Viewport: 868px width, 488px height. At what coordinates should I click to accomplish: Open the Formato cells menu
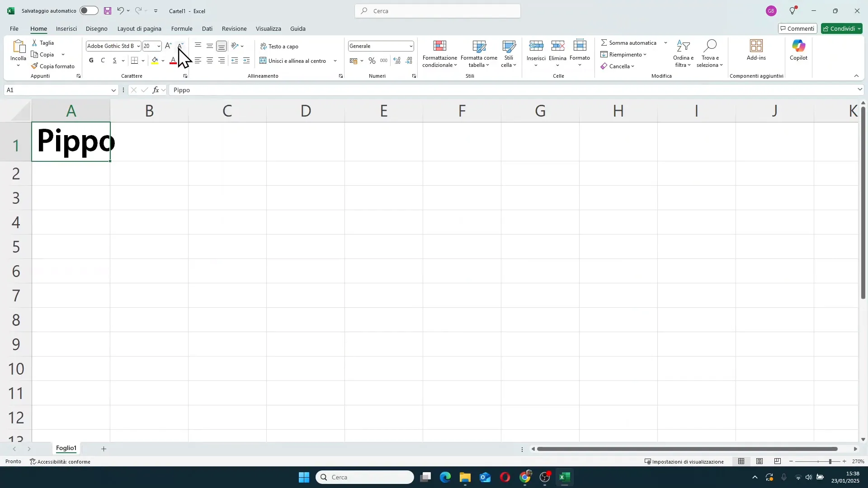pyautogui.click(x=580, y=54)
